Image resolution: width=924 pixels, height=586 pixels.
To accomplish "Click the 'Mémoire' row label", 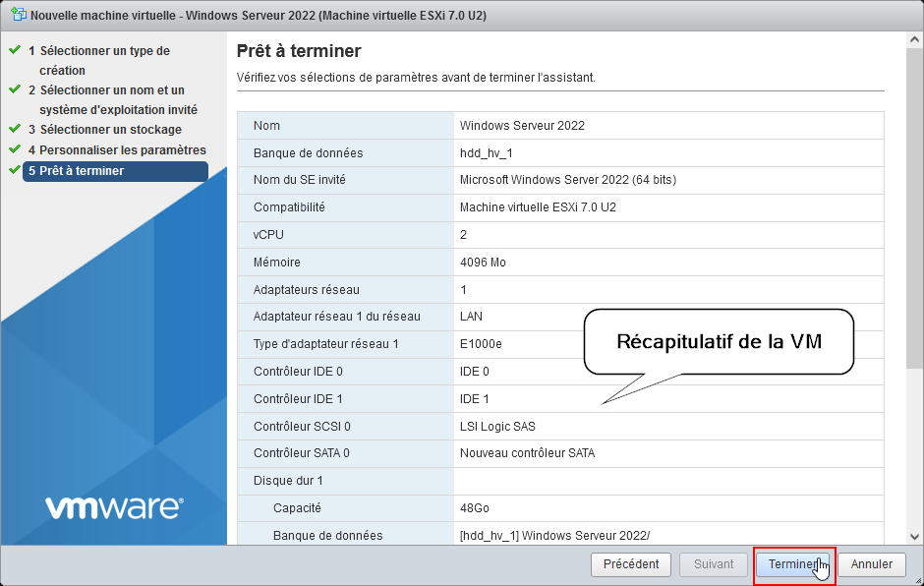I will pyautogui.click(x=276, y=263).
